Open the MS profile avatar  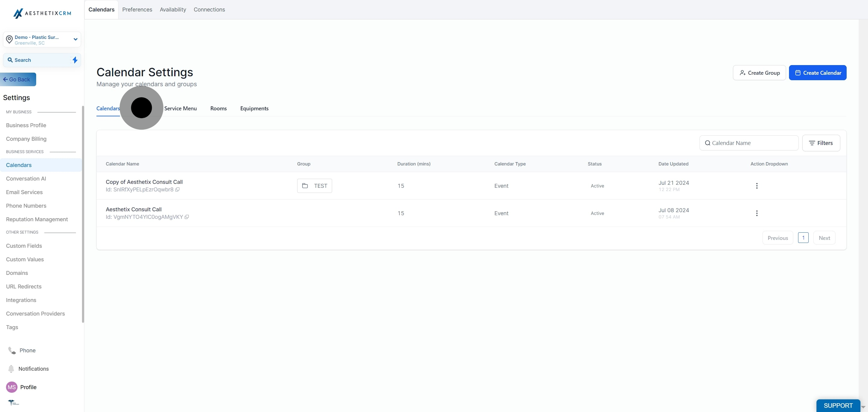(x=11, y=387)
